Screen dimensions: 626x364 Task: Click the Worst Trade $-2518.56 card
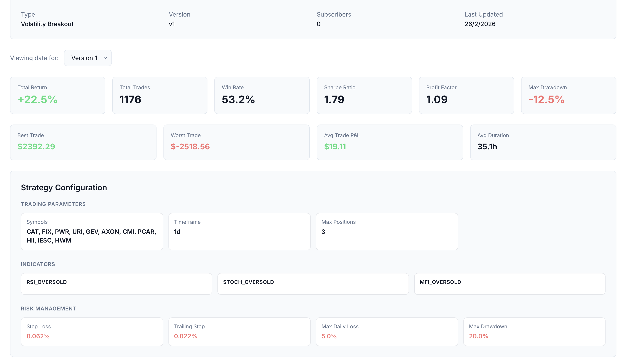pos(236,142)
